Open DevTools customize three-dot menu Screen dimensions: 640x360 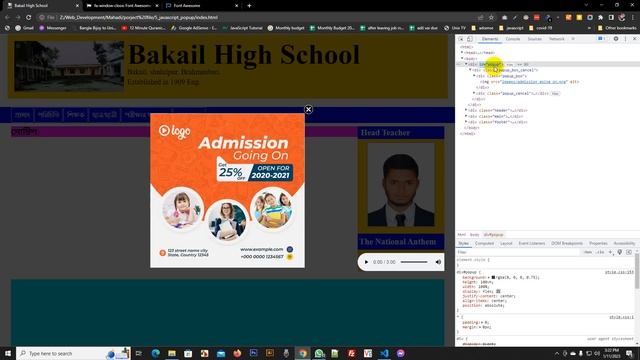(625, 39)
